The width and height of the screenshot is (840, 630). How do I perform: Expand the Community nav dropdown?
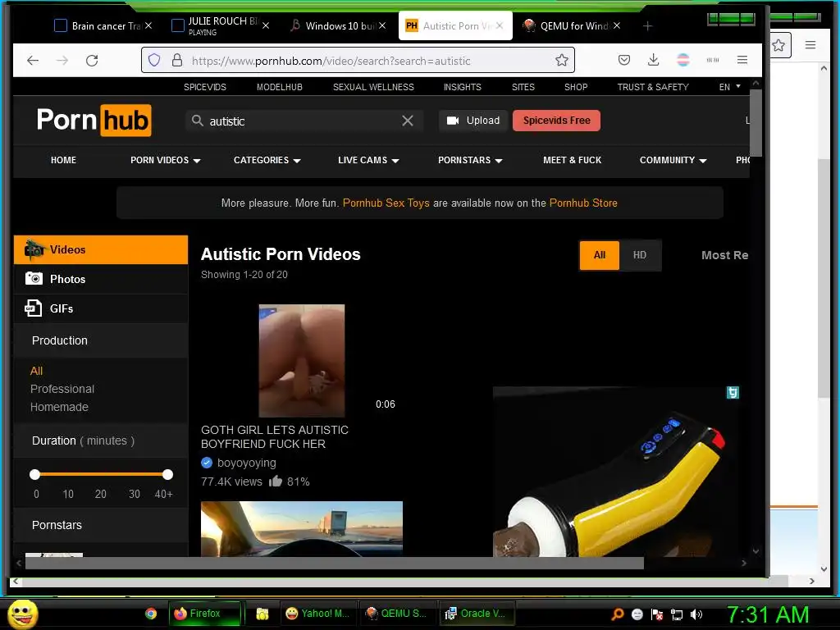[x=673, y=160]
